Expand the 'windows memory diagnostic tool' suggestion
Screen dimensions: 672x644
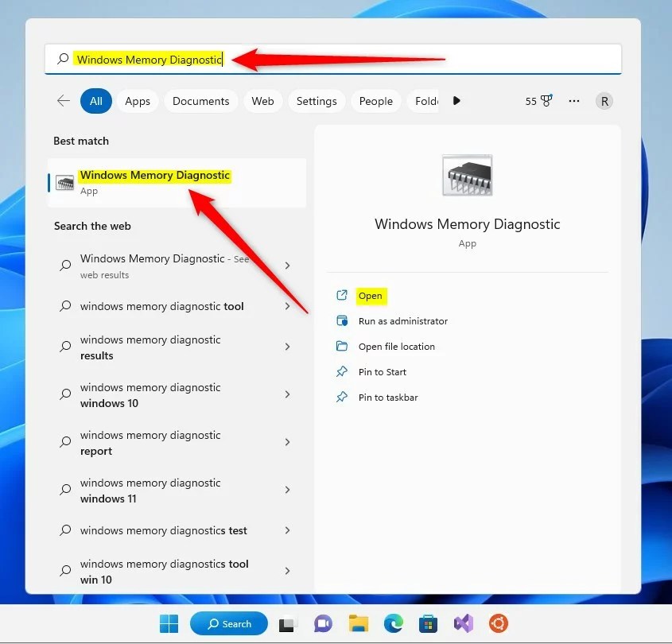coord(286,306)
